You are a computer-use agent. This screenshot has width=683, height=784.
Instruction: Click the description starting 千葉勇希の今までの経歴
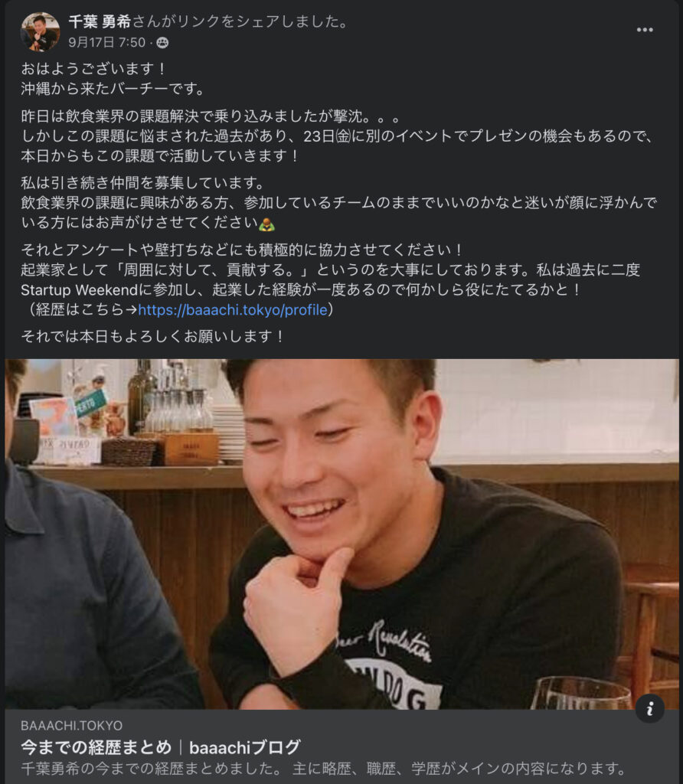[x=323, y=769]
